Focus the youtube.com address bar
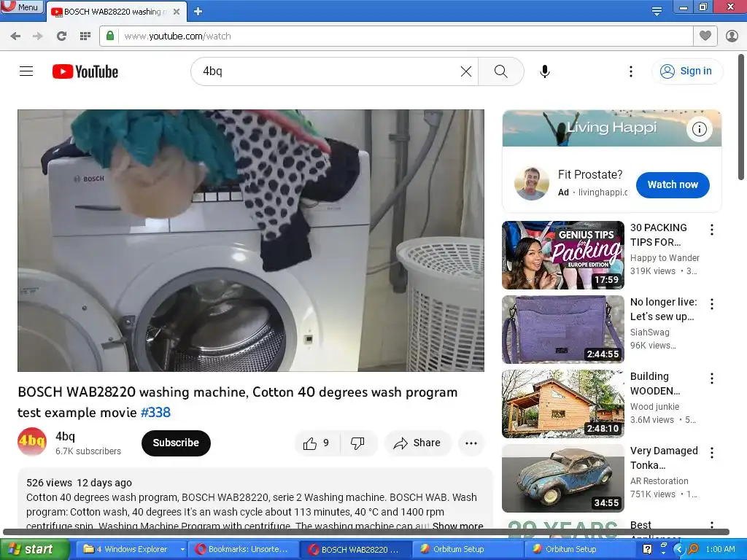 [x=405, y=36]
